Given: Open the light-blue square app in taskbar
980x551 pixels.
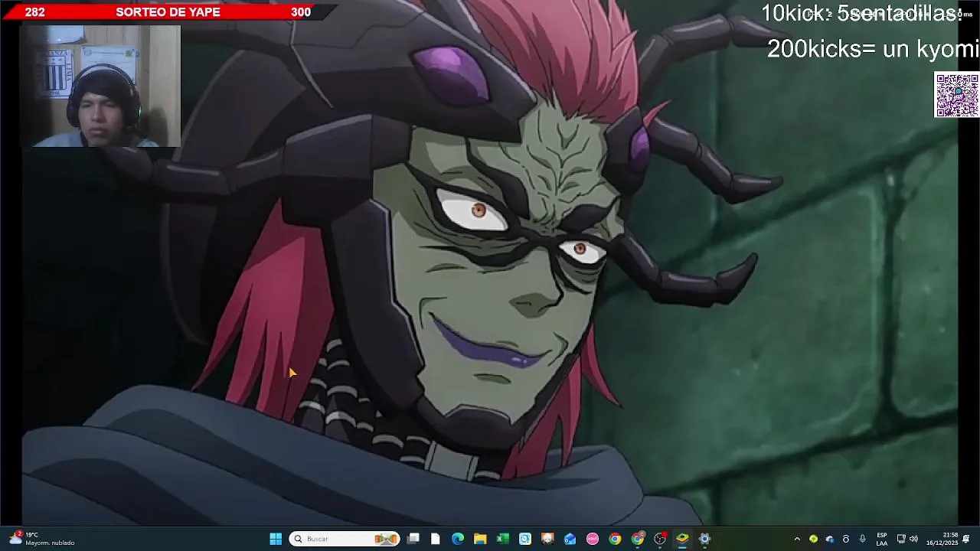Looking at the screenshot, I should [x=525, y=539].
